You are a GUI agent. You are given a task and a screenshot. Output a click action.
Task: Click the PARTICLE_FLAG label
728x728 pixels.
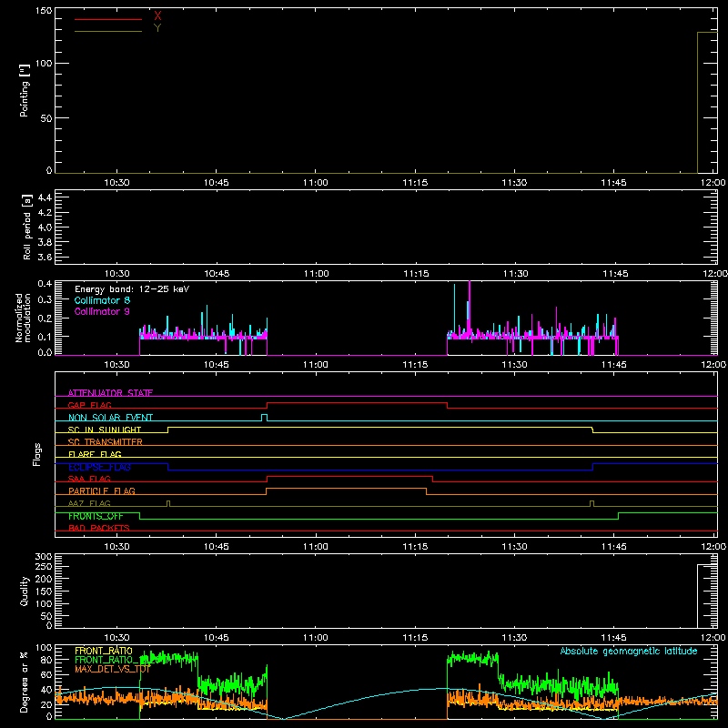click(102, 490)
